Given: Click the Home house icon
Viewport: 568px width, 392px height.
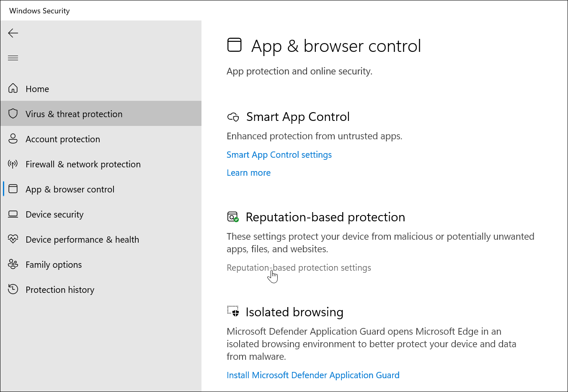Looking at the screenshot, I should click(13, 88).
